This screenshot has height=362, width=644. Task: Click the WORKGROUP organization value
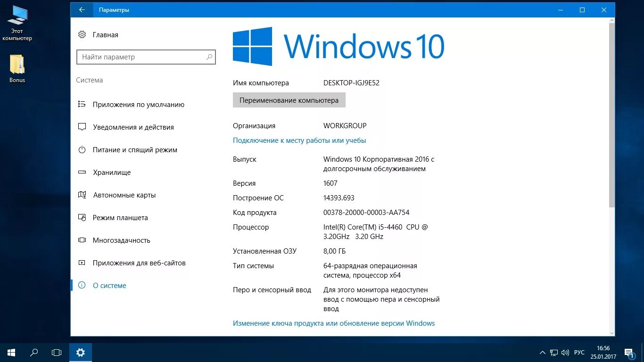click(345, 126)
